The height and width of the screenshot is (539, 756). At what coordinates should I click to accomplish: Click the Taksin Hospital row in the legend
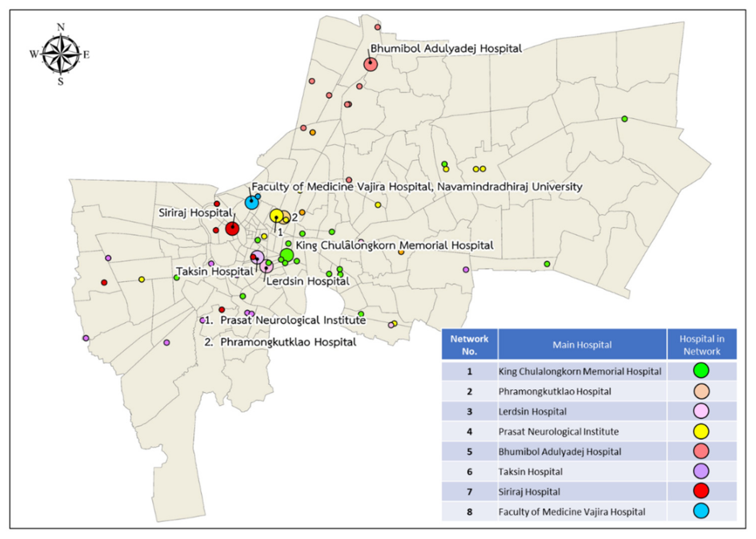pos(530,472)
